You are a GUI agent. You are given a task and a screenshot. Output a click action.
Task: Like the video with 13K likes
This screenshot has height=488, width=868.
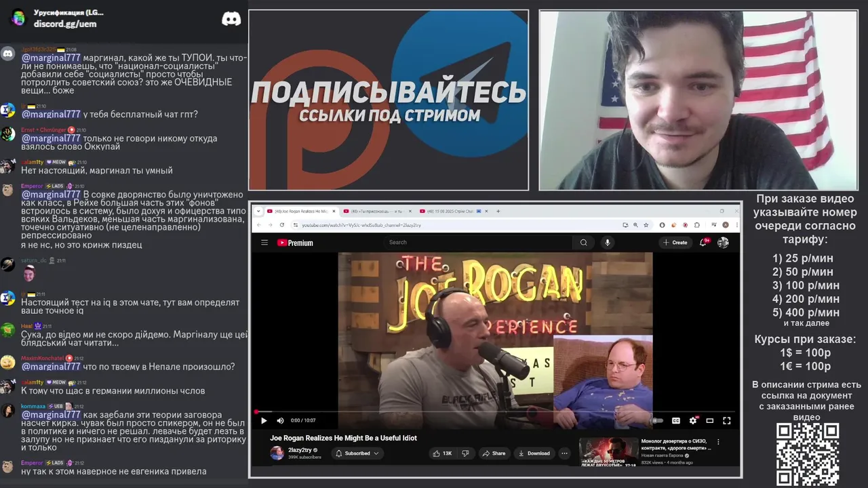443,453
